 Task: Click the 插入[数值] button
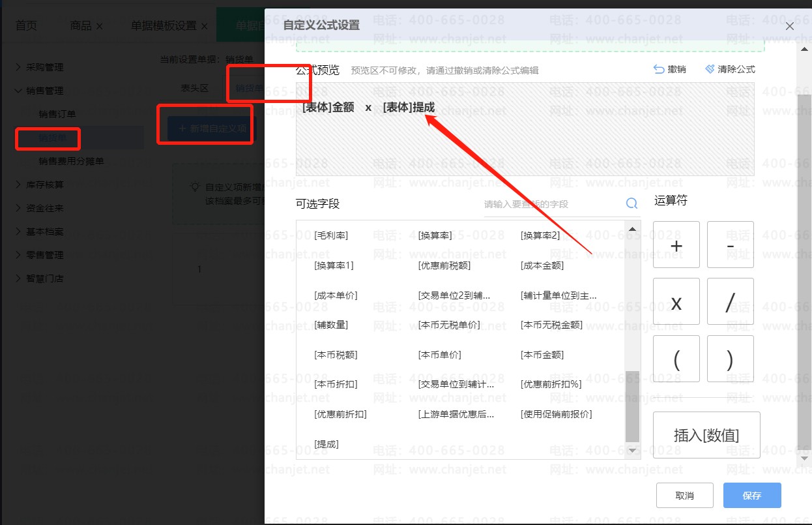pyautogui.click(x=706, y=435)
